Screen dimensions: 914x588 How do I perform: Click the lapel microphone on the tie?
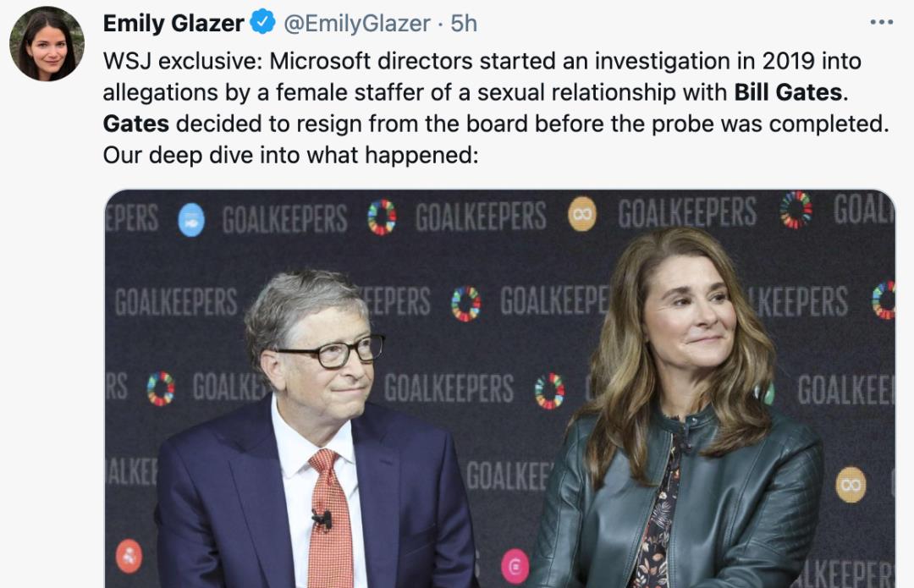click(x=322, y=518)
